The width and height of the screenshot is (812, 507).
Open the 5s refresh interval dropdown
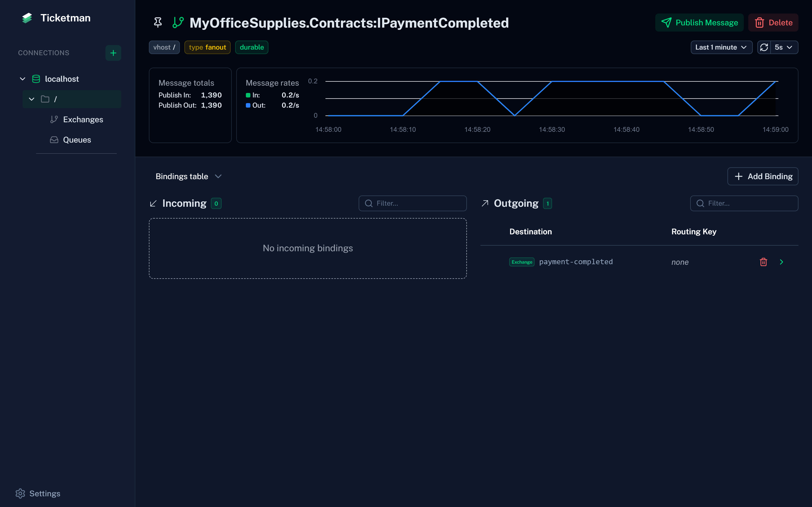[x=784, y=47]
